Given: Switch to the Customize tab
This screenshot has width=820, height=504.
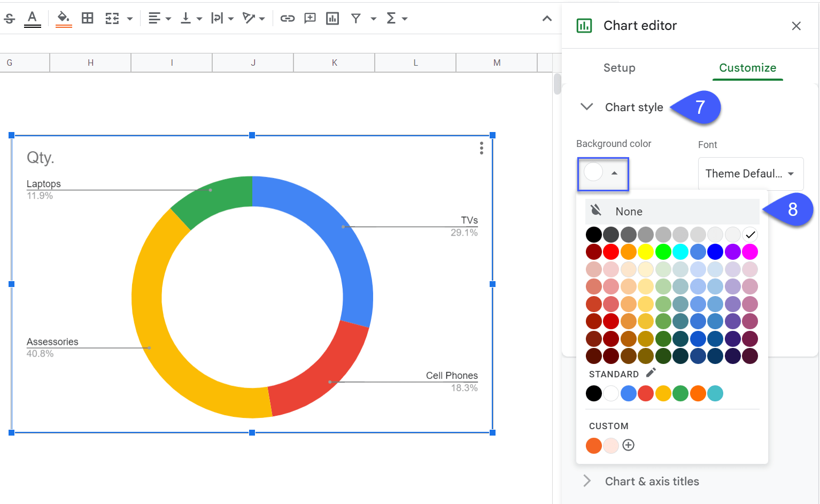Looking at the screenshot, I should click(x=747, y=68).
